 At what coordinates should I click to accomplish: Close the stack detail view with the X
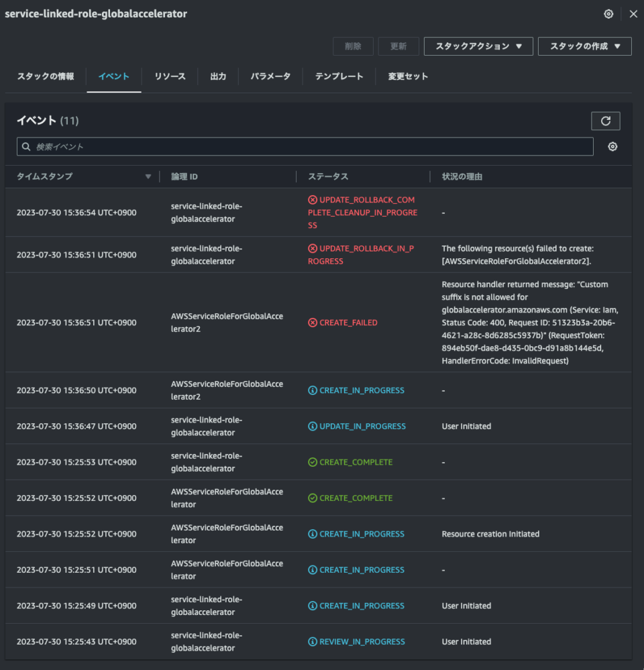(633, 13)
